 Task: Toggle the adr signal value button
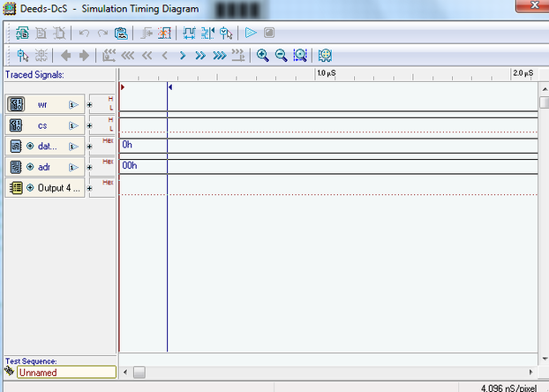(74, 167)
